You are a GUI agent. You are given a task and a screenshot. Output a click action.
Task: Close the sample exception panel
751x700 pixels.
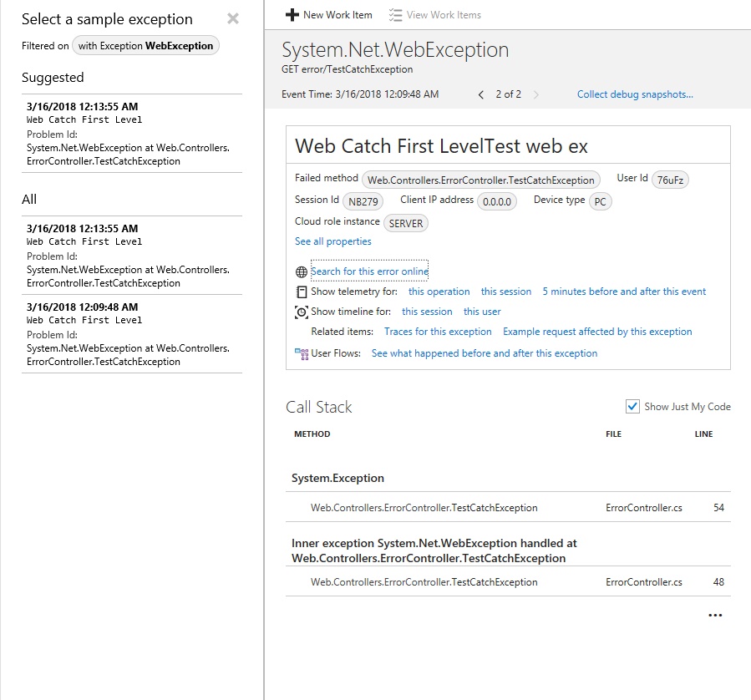[x=232, y=18]
